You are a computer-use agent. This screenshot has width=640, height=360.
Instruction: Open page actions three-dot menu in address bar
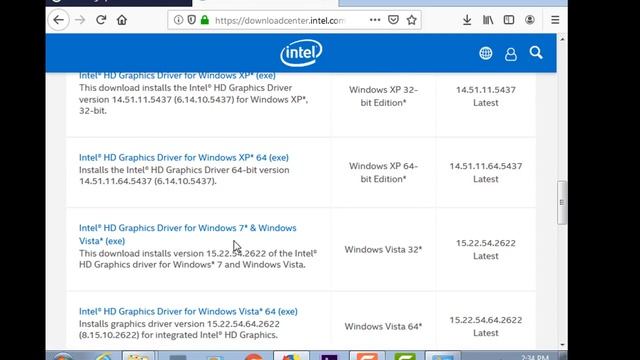coord(375,20)
